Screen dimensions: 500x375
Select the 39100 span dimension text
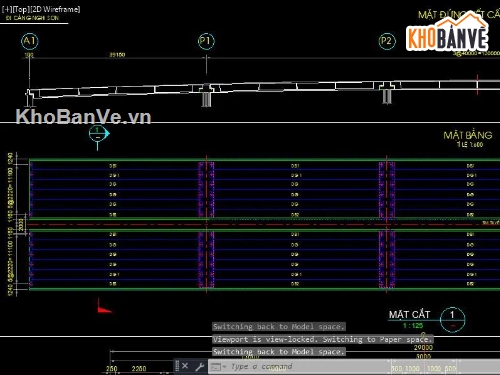pyautogui.click(x=117, y=54)
